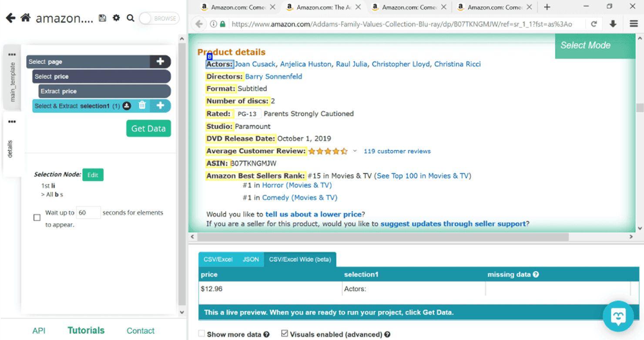Open the Tutorials link
The image size is (644, 340).
tap(86, 330)
